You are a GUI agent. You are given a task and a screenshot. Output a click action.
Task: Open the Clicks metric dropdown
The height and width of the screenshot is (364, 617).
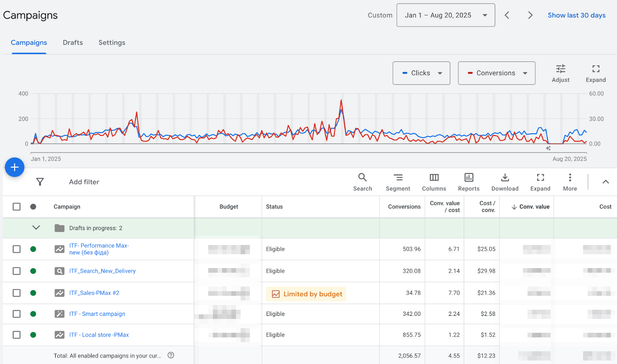pos(421,73)
